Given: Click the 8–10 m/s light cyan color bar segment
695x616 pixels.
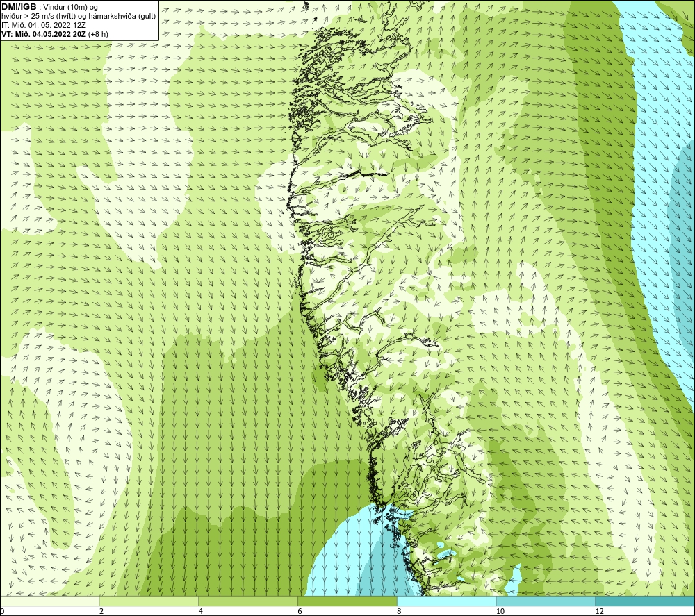Looking at the screenshot, I should pyautogui.click(x=447, y=601).
